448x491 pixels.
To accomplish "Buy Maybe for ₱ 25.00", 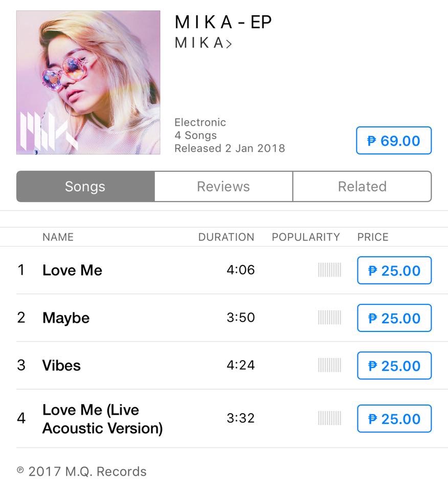I will [394, 318].
